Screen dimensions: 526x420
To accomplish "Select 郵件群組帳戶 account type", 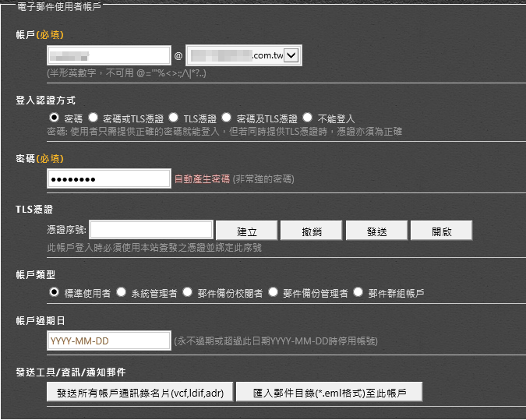I will click(358, 292).
